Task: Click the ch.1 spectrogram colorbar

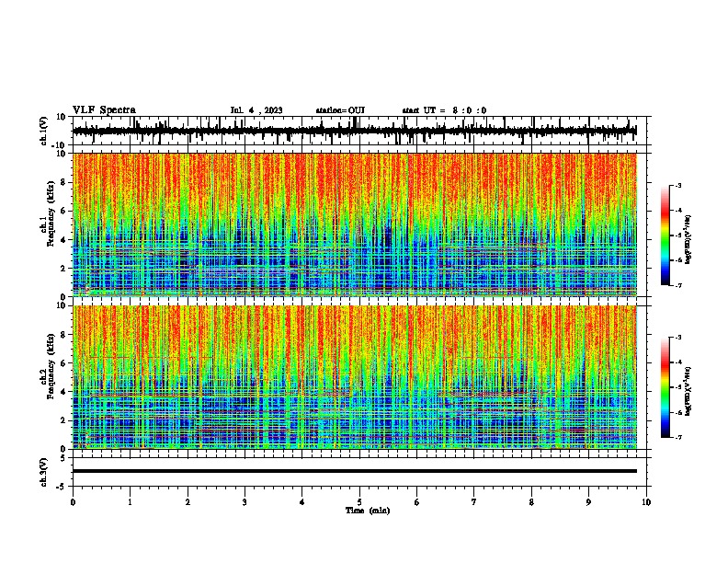Action: [665, 235]
